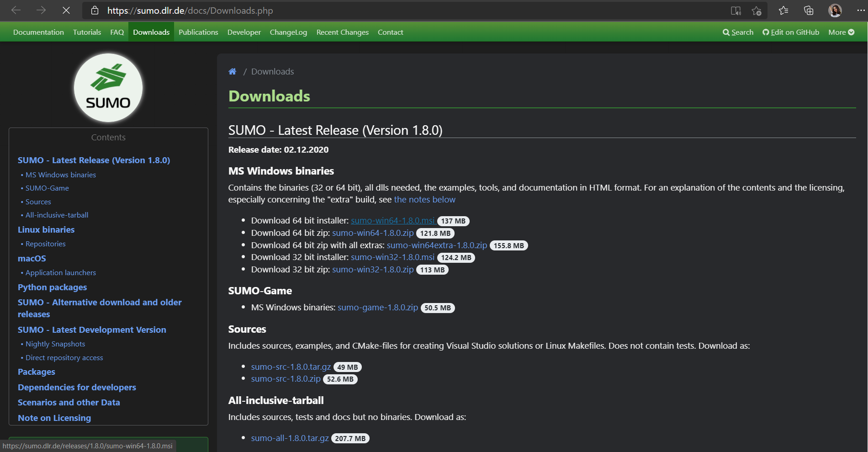Viewport: 868px width, 452px height.
Task: Download sumo-src-1.8.0.tar.gz sources
Action: click(291, 367)
